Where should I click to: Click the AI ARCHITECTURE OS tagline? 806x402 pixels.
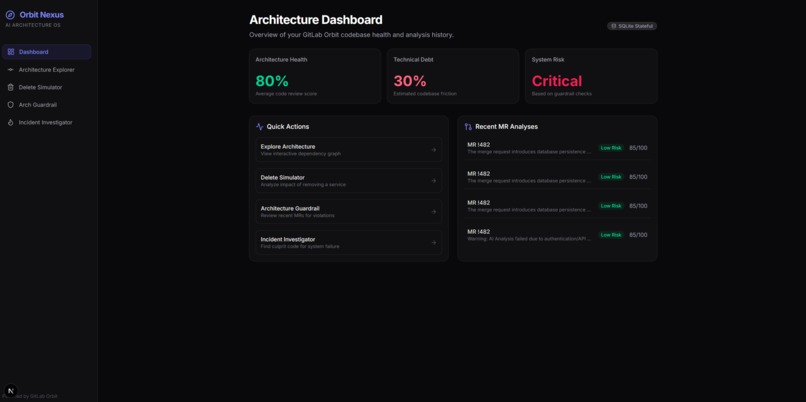[x=33, y=25]
